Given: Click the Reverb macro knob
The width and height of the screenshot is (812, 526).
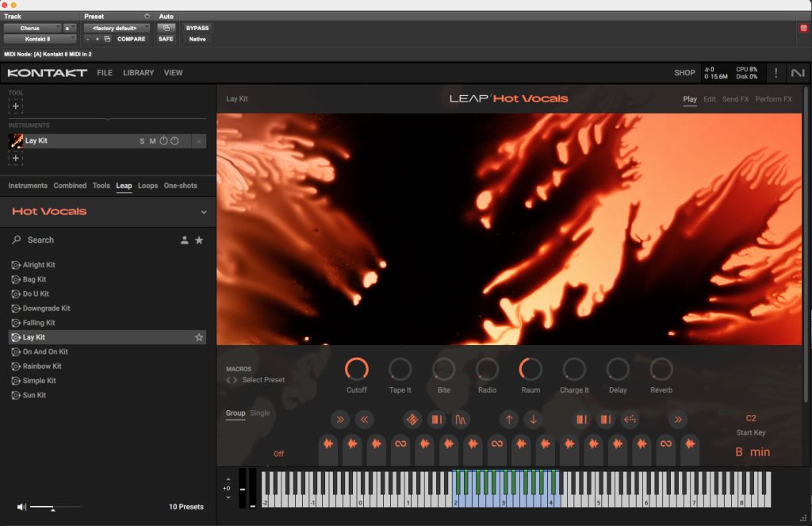Looking at the screenshot, I should (661, 369).
